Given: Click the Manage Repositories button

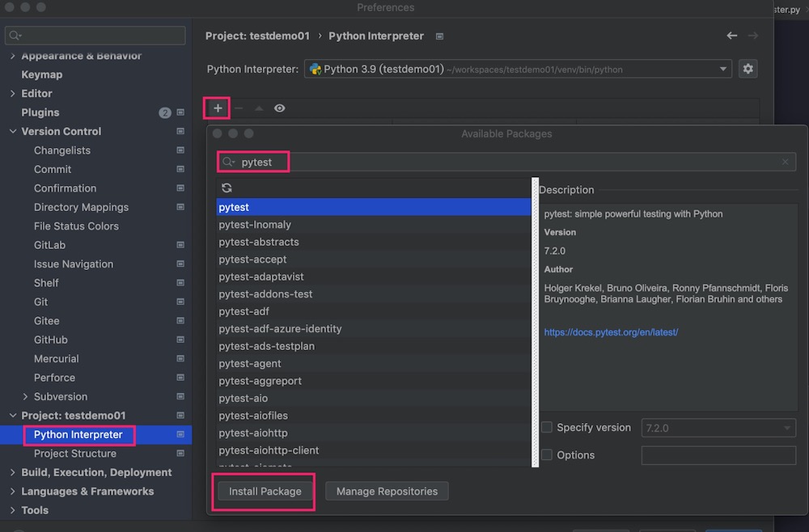Looking at the screenshot, I should click(387, 492).
